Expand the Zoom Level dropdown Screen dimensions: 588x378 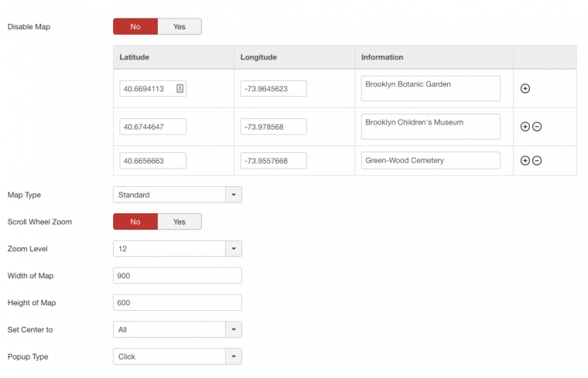point(177,249)
